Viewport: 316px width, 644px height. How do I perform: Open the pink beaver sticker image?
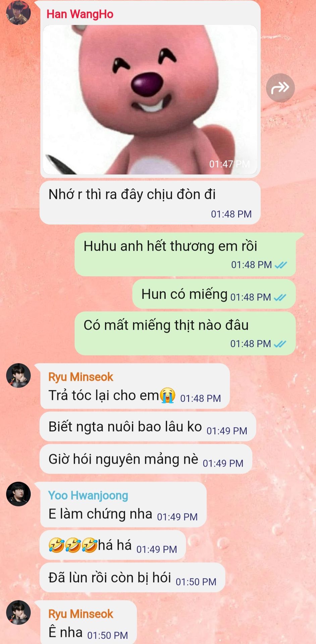(150, 100)
